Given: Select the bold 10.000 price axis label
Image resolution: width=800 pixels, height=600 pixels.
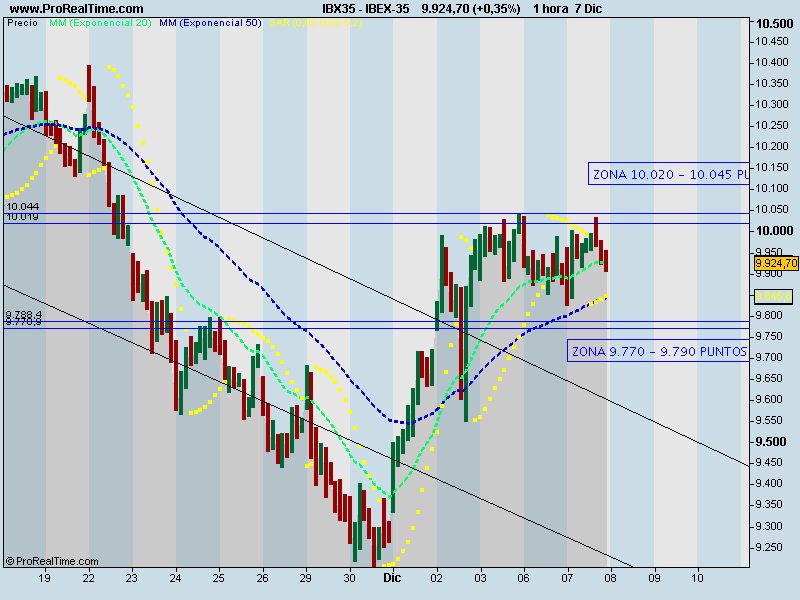Looking at the screenshot, I should [x=774, y=231].
